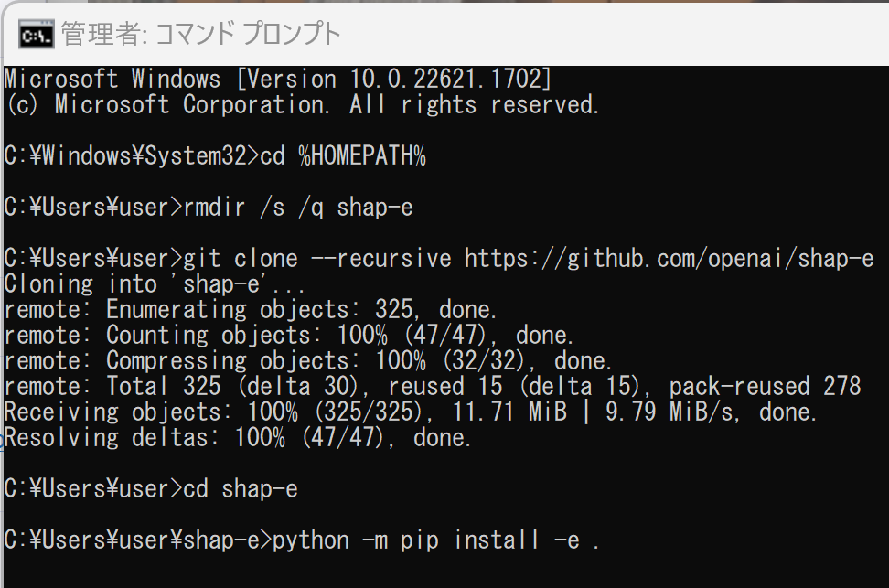
Task: Click the Cloning into 'shap-e' line
Action: 155,284
